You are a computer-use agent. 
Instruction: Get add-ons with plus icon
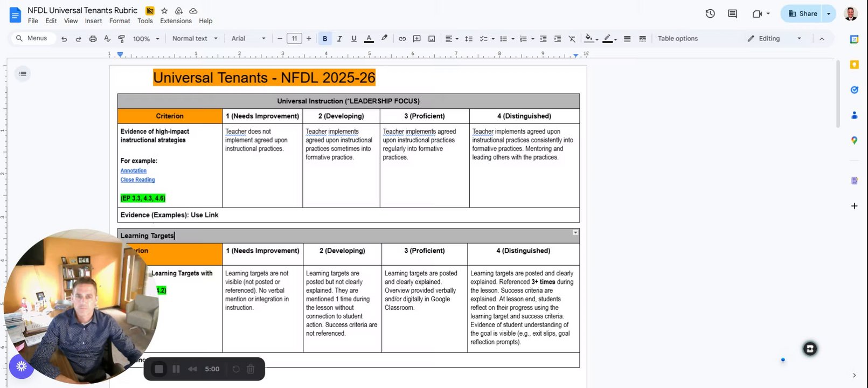[854, 206]
